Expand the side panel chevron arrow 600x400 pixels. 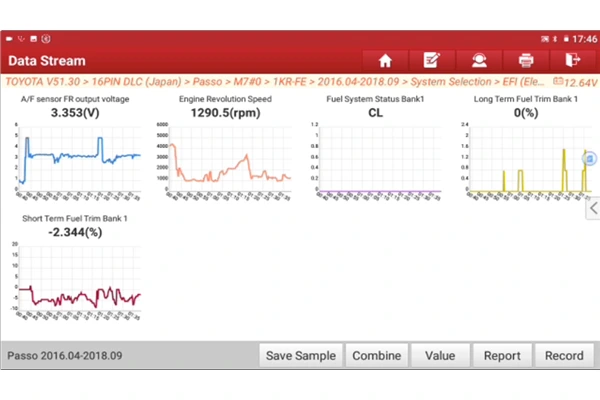pyautogui.click(x=593, y=208)
